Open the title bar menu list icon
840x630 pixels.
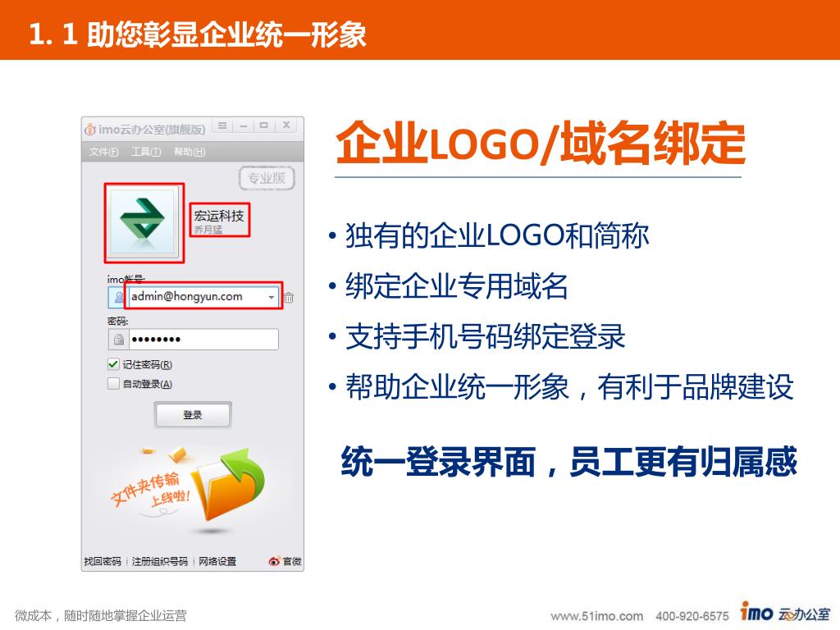pos(222,126)
